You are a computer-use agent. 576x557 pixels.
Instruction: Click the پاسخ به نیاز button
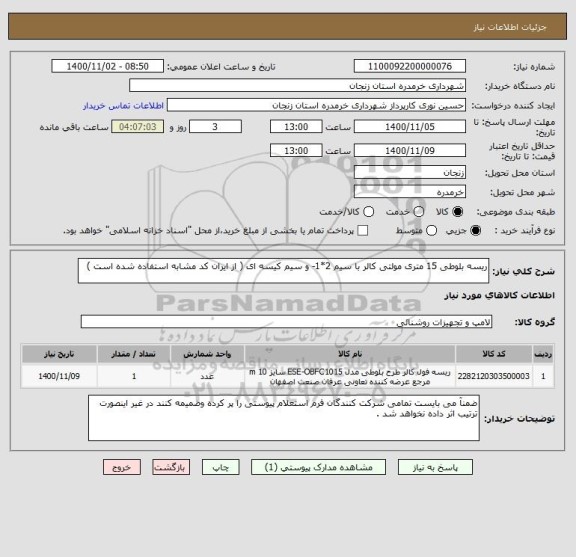tap(435, 467)
